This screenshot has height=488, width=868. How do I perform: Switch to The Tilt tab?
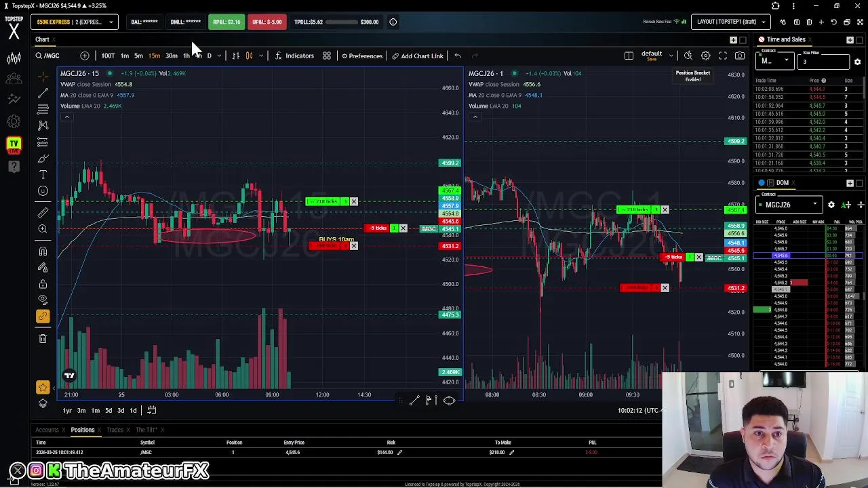pos(146,430)
